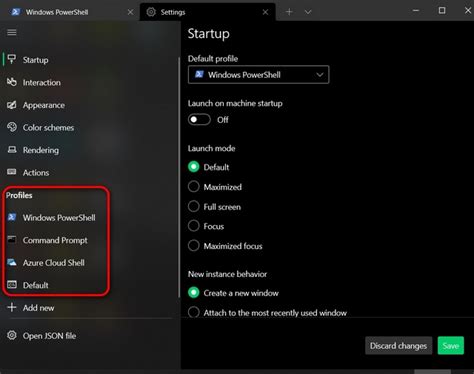Viewport: 474px width, 374px height.
Task: Open the Interaction settings page
Action: [90, 82]
